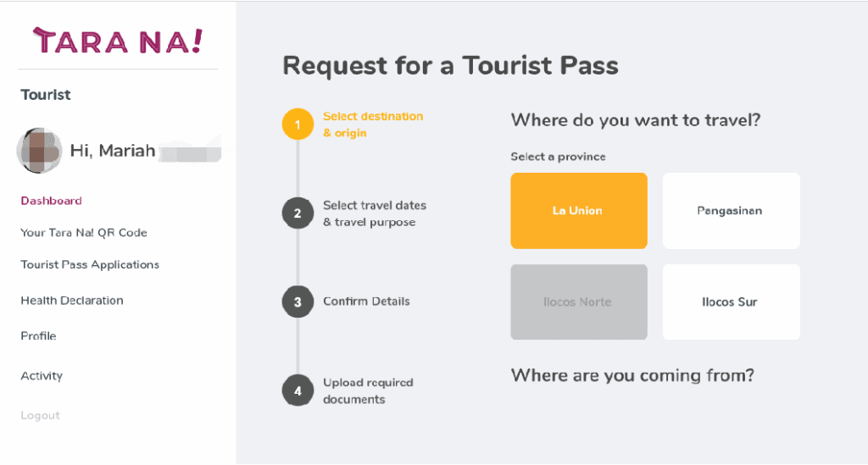868x465 pixels.
Task: Click step 3 circle indicator
Action: click(x=298, y=302)
